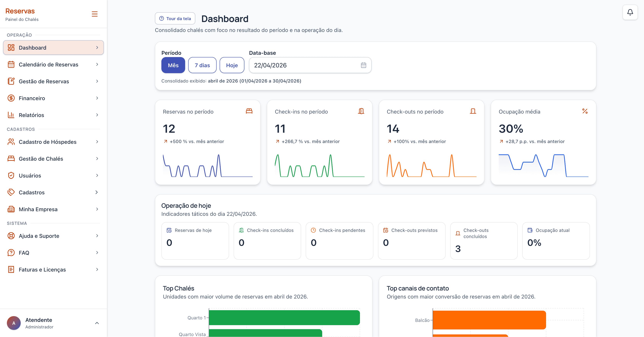Screen dimensions: 644x337
Task: Click door icon on Check-ins no período card
Action: [x=361, y=111]
